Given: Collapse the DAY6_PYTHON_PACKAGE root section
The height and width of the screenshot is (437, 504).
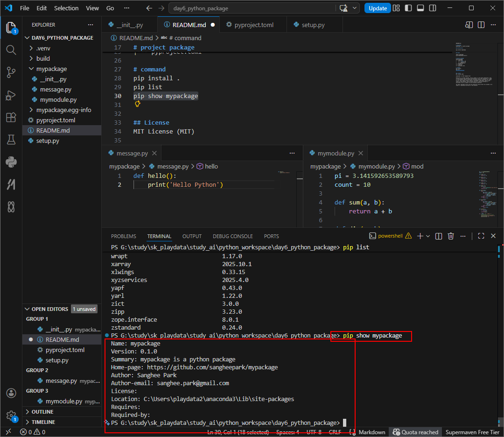Looking at the screenshot, I should (62, 38).
